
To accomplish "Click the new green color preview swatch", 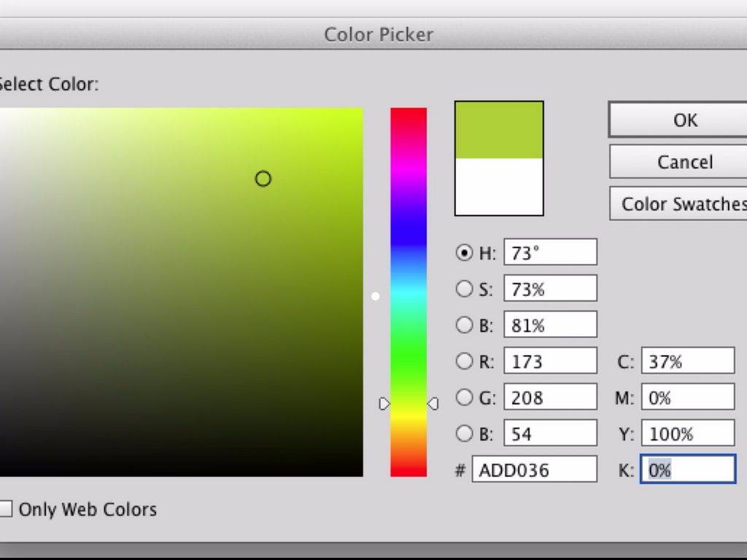I will coord(499,131).
